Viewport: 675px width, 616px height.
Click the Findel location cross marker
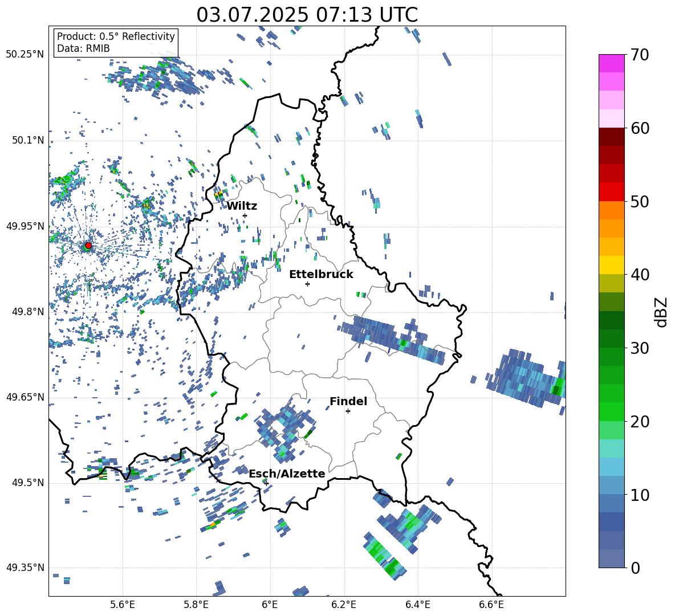click(348, 411)
